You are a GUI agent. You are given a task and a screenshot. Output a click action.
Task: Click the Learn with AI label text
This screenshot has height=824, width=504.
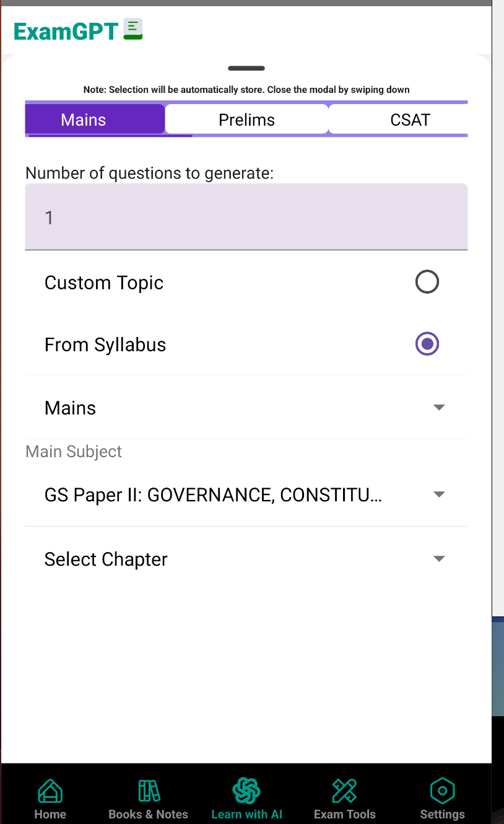[x=246, y=813]
